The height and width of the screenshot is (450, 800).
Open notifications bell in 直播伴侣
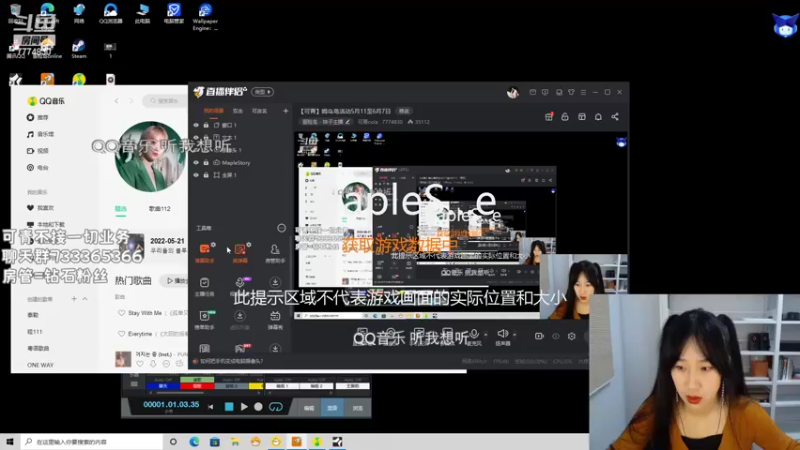[x=598, y=117]
